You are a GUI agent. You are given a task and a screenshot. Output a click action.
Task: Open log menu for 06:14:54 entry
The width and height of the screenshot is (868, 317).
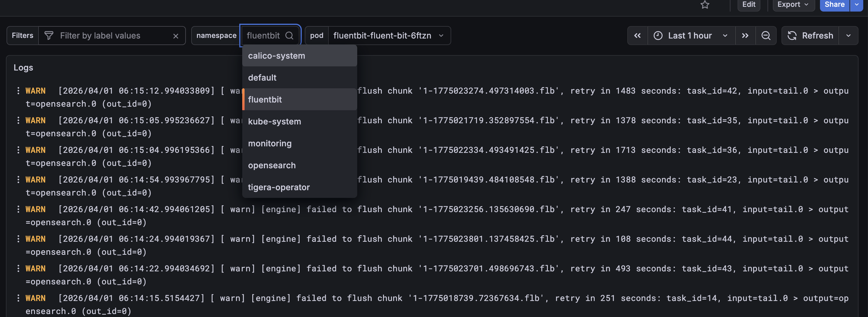(18, 180)
